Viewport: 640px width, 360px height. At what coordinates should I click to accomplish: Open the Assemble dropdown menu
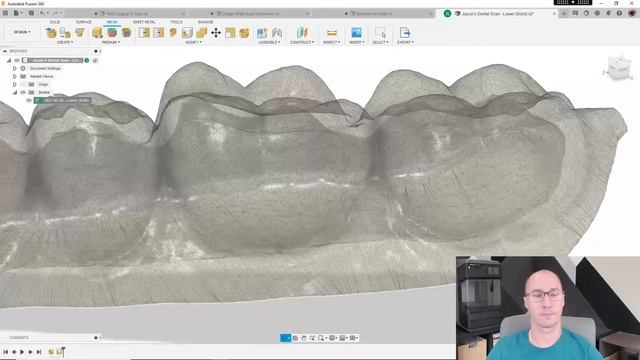click(269, 42)
